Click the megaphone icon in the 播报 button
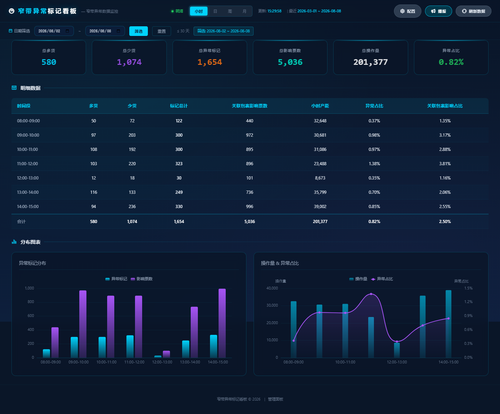500x414 pixels. pyautogui.click(x=433, y=11)
